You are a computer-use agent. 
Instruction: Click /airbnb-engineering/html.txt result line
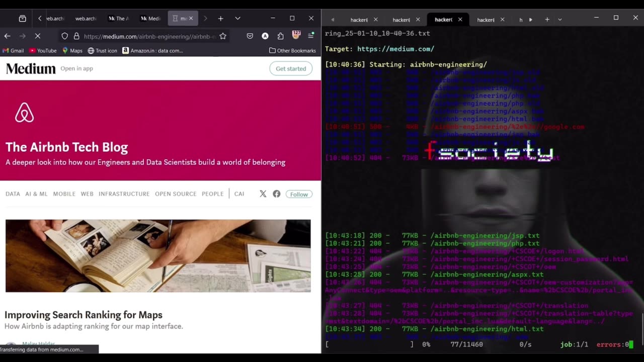[434, 329]
